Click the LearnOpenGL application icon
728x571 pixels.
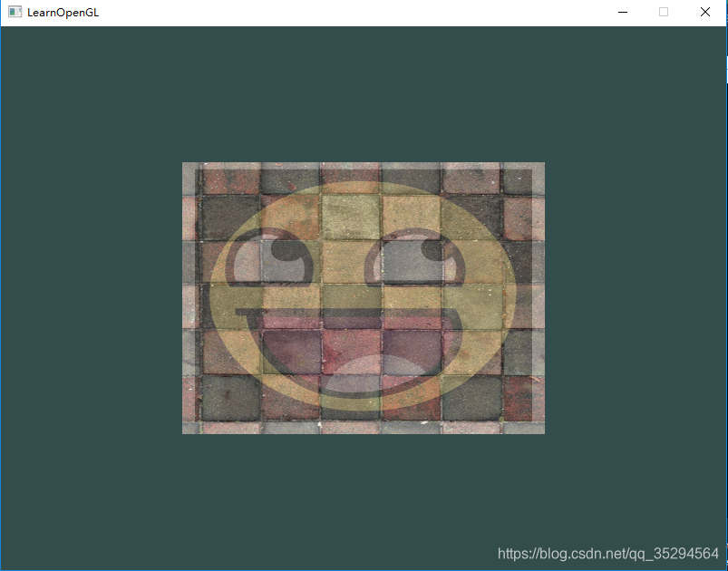coord(13,13)
